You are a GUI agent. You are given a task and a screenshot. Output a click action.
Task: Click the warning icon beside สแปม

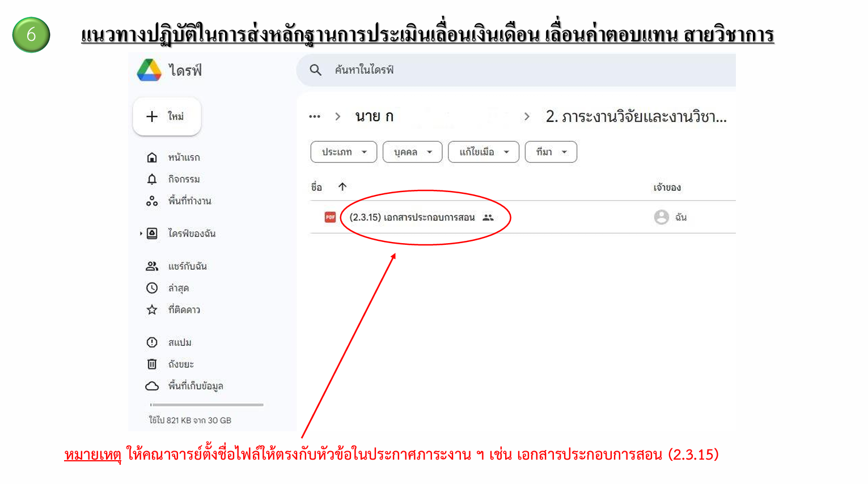coord(152,342)
